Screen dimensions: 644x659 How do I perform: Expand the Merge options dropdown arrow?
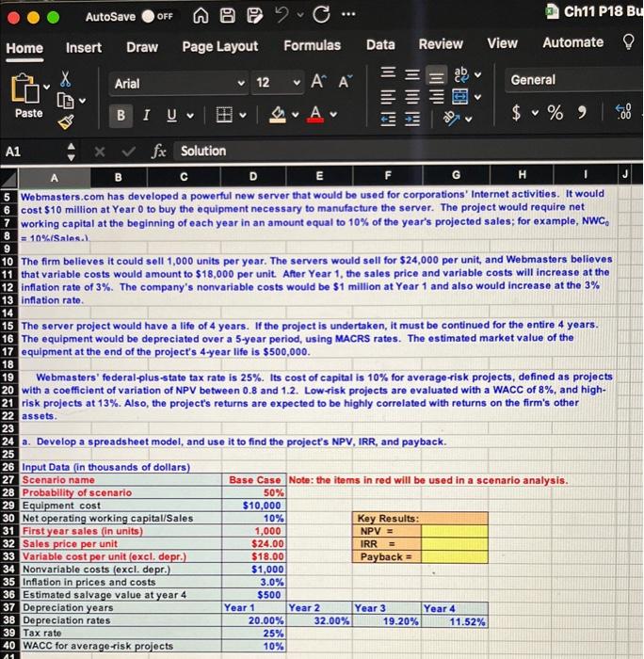(x=477, y=98)
